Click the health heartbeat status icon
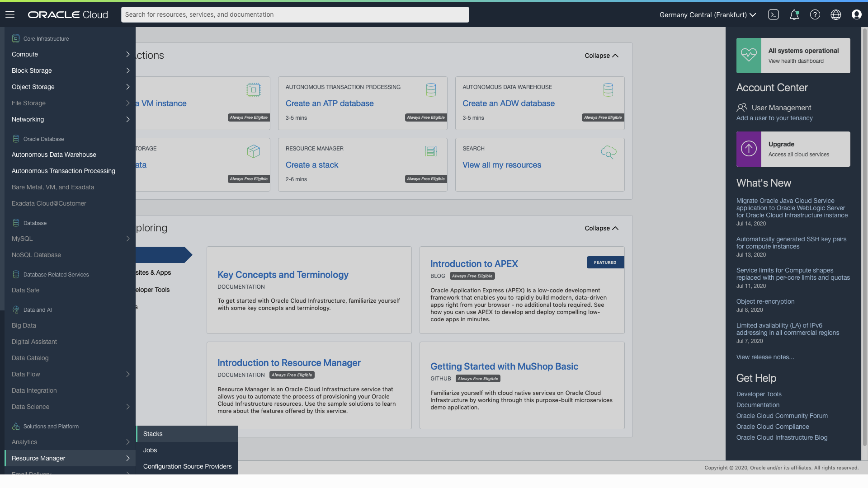This screenshot has width=868, height=488. 749,55
